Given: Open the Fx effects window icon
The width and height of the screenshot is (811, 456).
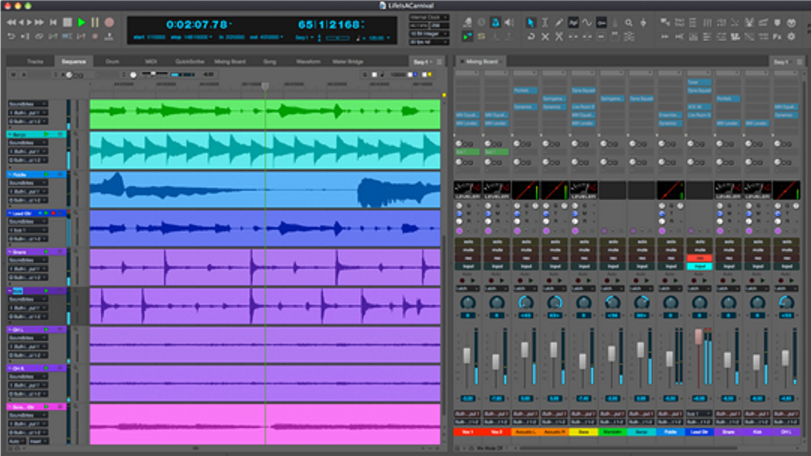Looking at the screenshot, I should pos(777,37).
